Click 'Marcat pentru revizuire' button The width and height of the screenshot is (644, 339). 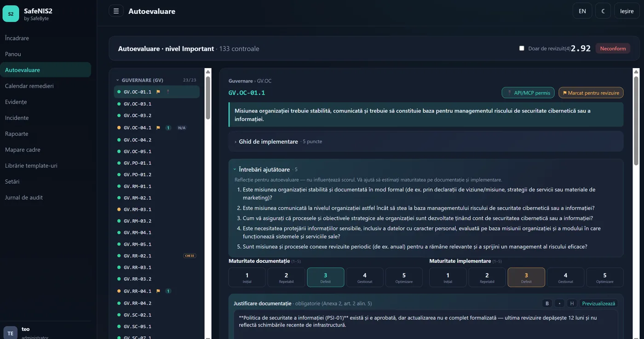pos(591,93)
